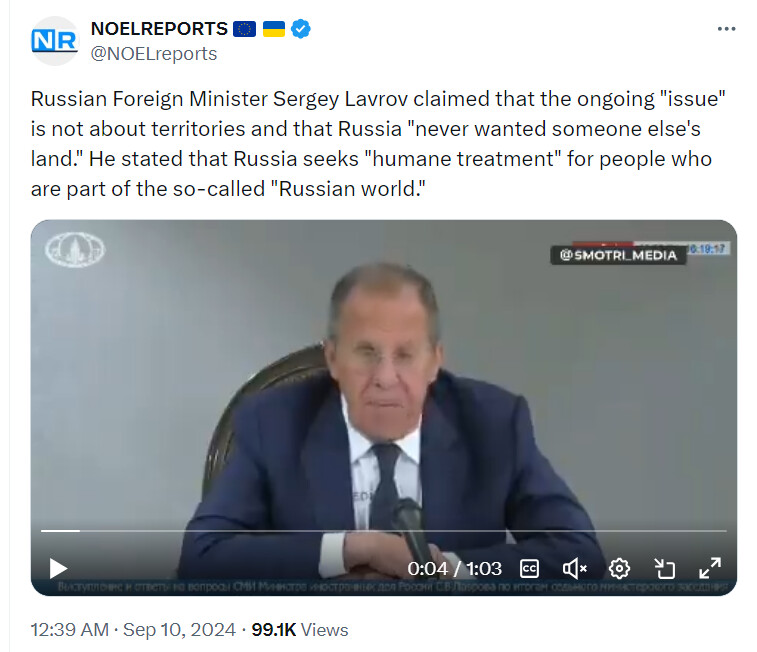Unmute the video sound
Viewport: 757px width, 652px height.
point(575,569)
